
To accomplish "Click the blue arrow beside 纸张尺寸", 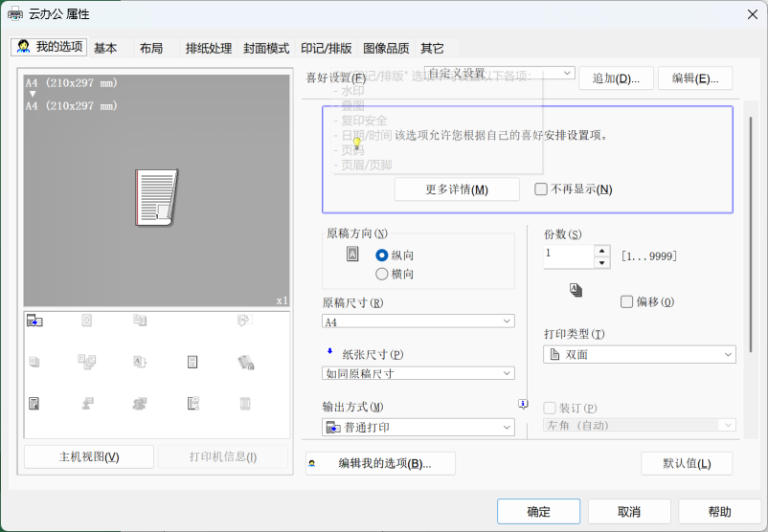I will tap(329, 351).
